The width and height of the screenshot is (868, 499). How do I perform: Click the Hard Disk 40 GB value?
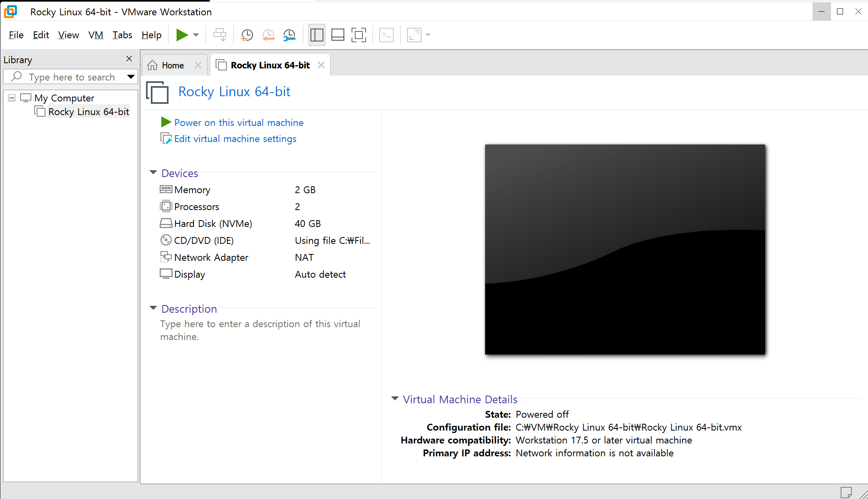click(308, 224)
